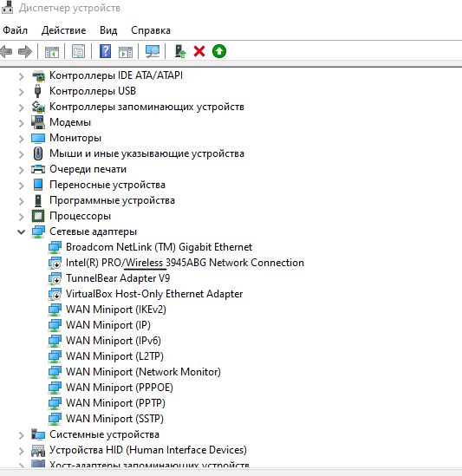This screenshot has width=462, height=476.
Task: Click the Update driver toolbar icon
Action: click(180, 51)
